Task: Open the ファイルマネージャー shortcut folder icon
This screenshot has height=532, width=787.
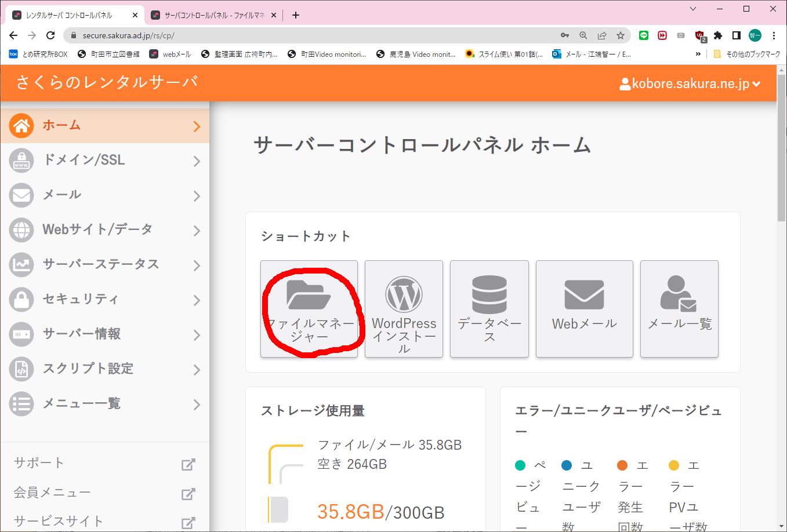Action: pyautogui.click(x=309, y=294)
